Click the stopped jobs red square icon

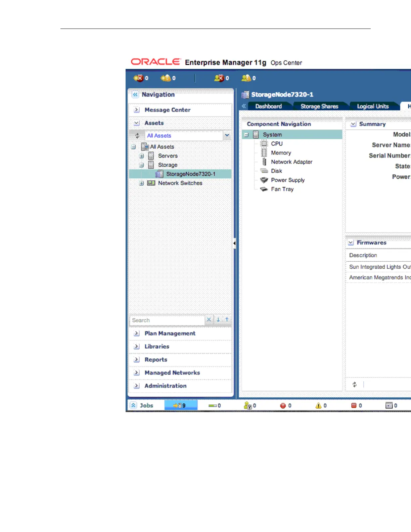tap(354, 406)
